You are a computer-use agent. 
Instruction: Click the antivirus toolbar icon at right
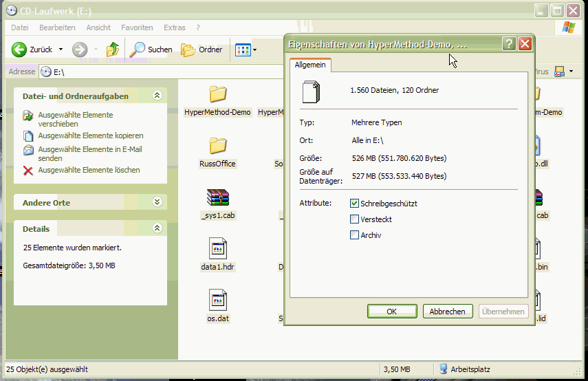pos(560,72)
